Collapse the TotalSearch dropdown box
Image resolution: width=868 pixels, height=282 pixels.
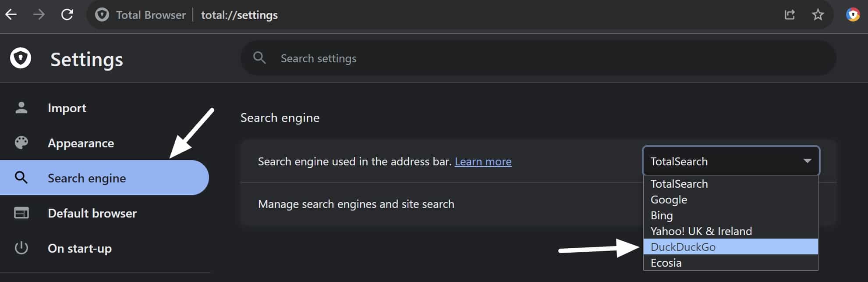pyautogui.click(x=731, y=161)
